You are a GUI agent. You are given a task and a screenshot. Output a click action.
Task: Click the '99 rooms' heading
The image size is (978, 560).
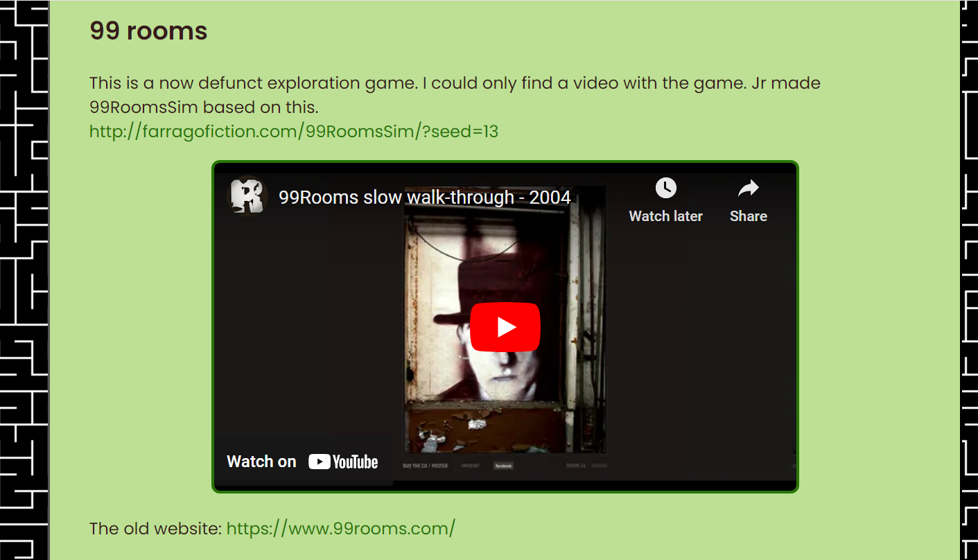click(148, 30)
